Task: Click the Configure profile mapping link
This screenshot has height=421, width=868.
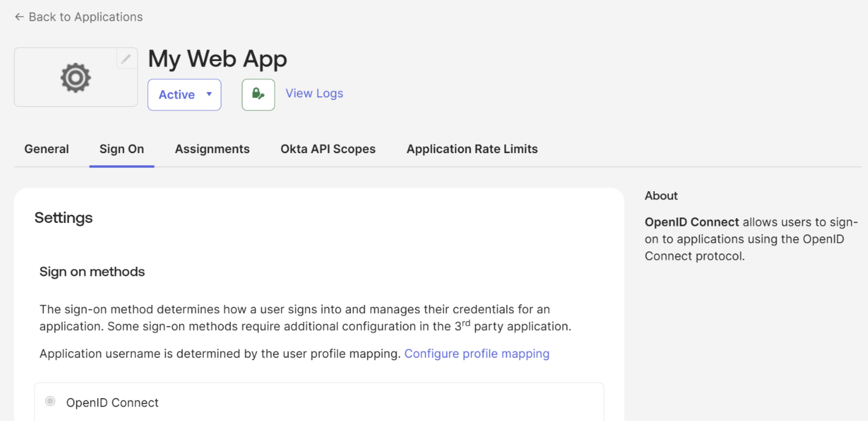Action: click(477, 354)
